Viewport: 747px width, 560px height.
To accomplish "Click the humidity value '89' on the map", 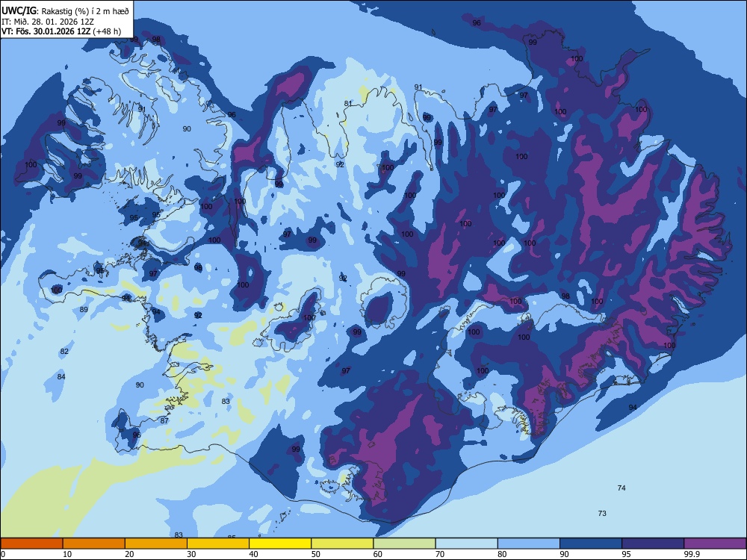I will [x=84, y=310].
